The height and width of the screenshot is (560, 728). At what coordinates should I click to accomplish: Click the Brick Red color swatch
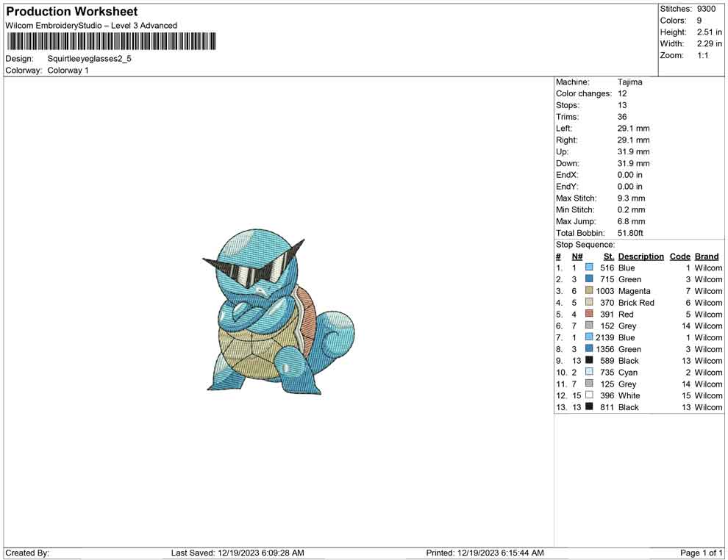589,302
